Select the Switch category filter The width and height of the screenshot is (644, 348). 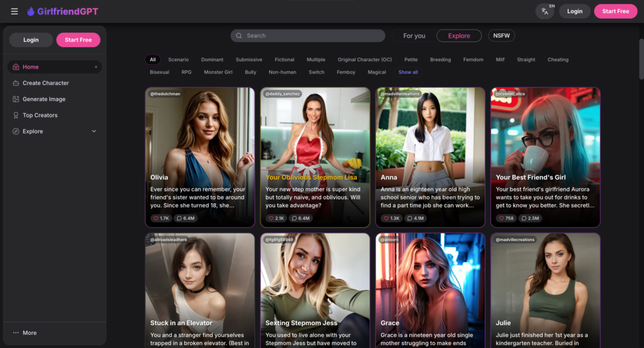[x=316, y=72]
